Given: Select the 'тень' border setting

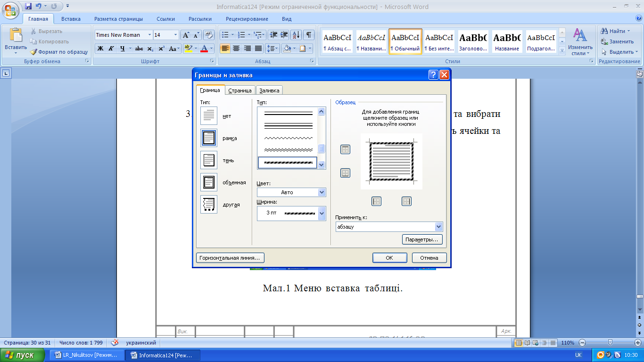Looking at the screenshot, I should pyautogui.click(x=209, y=160).
